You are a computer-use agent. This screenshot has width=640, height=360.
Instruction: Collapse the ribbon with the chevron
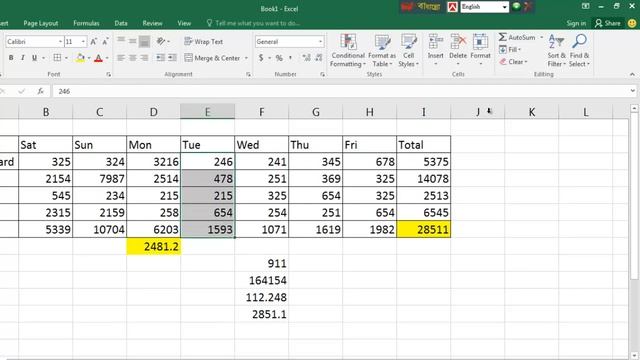tap(632, 74)
